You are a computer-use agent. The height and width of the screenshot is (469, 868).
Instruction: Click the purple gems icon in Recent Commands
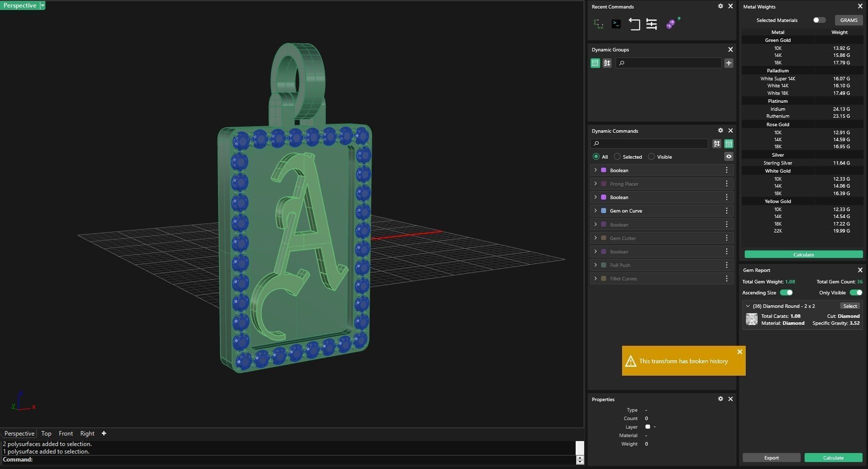tap(672, 23)
